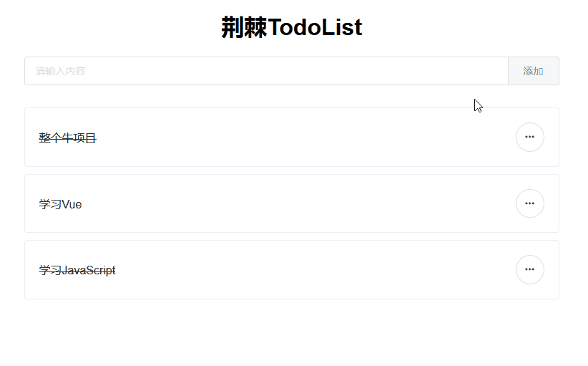Select the 学习JavaScript todo card
Viewport: 588px width, 366px height.
pyautogui.click(x=286, y=269)
